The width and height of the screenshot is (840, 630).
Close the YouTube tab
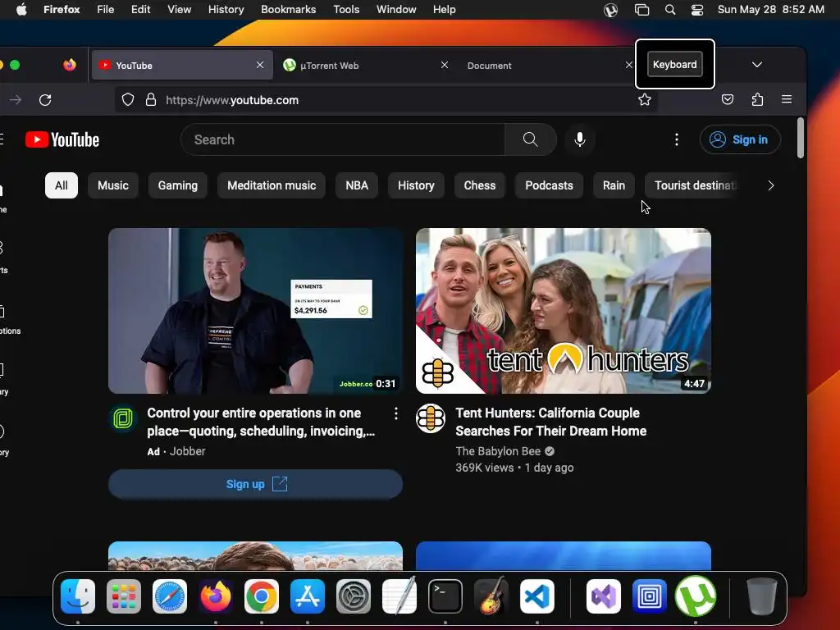point(260,65)
